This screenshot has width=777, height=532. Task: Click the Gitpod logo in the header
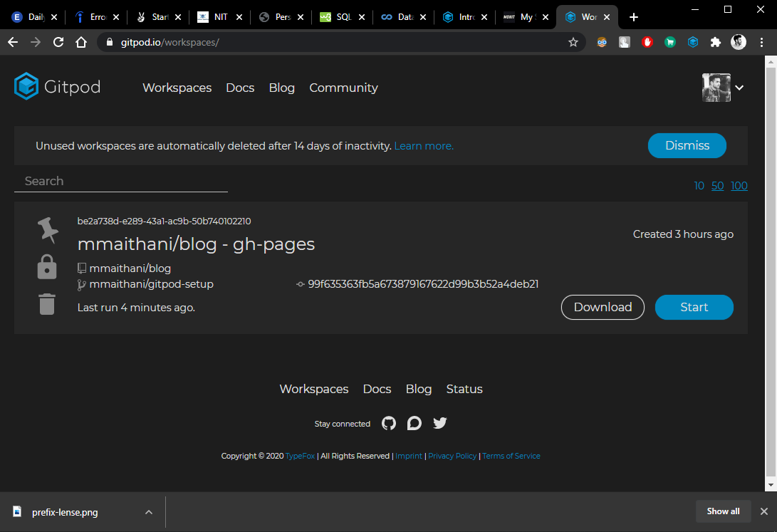(x=57, y=87)
